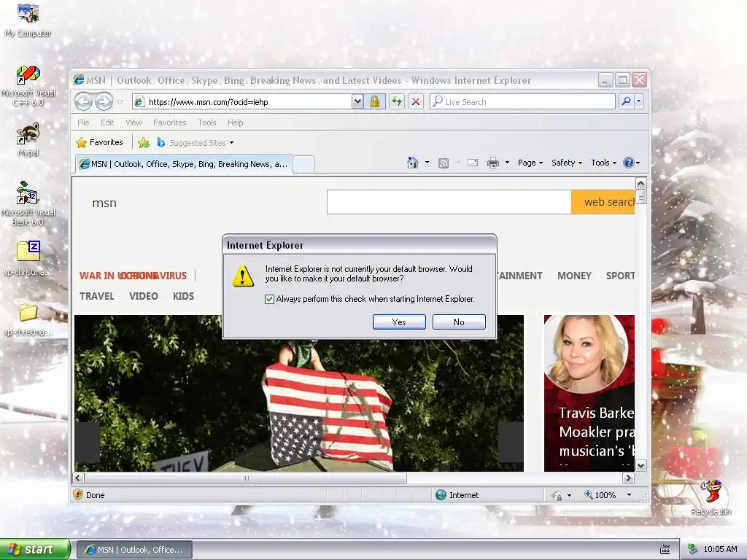Click the flag news image thumbnail
This screenshot has width=747, height=560.
(x=298, y=393)
